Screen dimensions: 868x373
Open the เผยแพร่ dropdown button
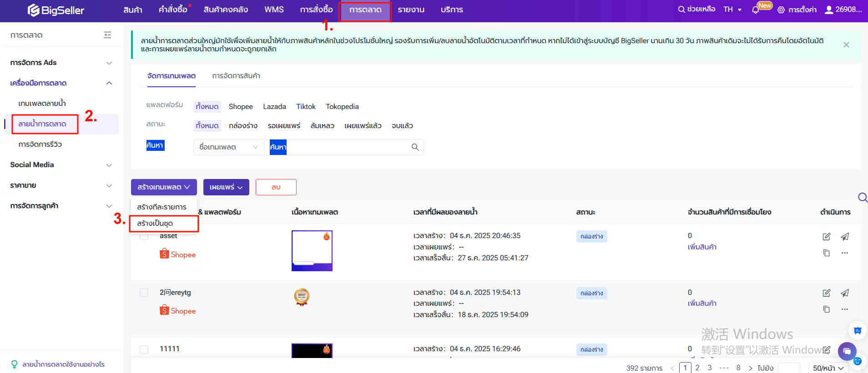pos(226,187)
